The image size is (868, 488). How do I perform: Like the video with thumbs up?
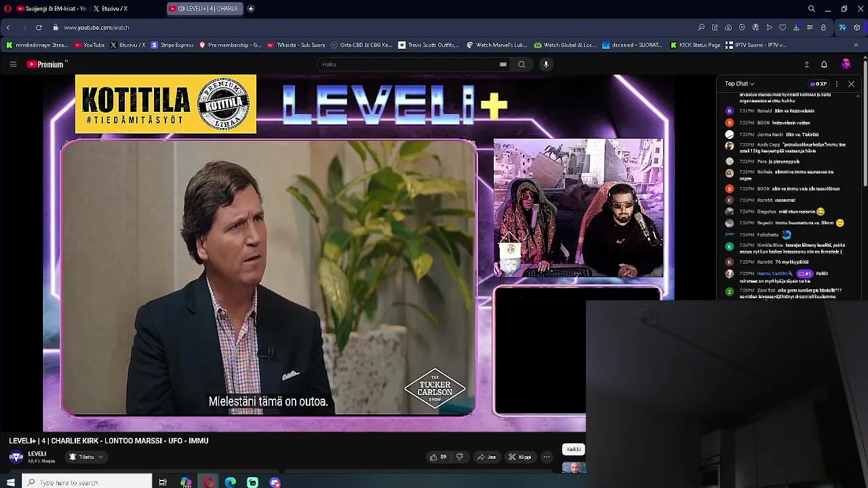pyautogui.click(x=437, y=457)
